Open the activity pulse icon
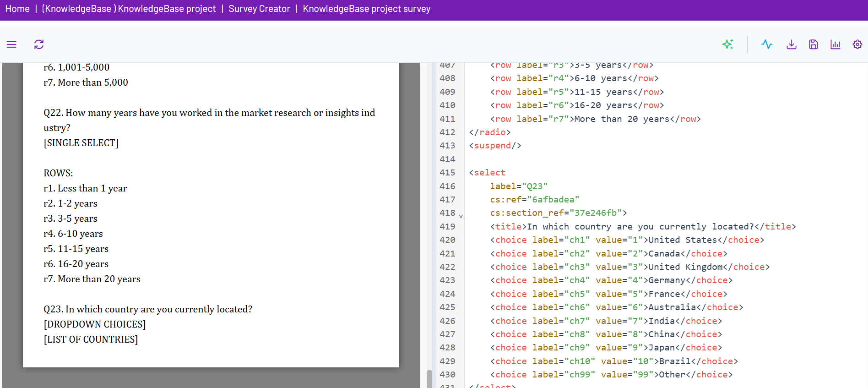868x388 pixels. click(x=767, y=44)
